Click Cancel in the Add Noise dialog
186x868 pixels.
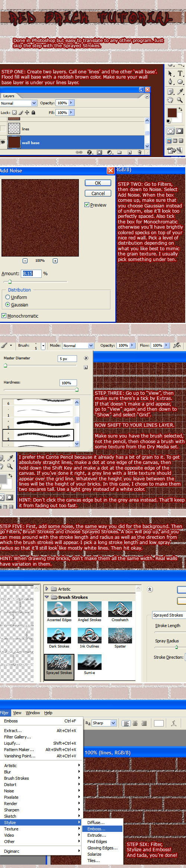click(x=98, y=193)
